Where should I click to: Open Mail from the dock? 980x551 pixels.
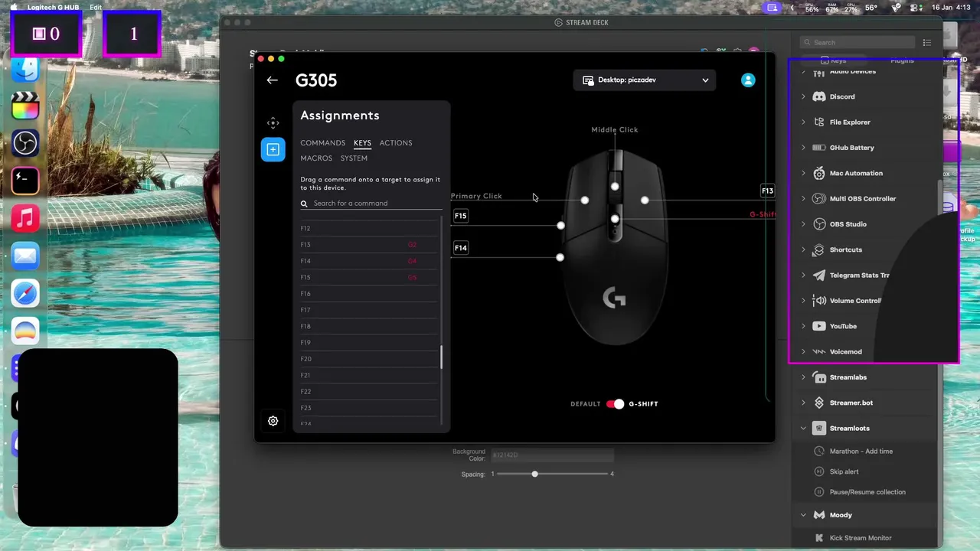click(25, 256)
